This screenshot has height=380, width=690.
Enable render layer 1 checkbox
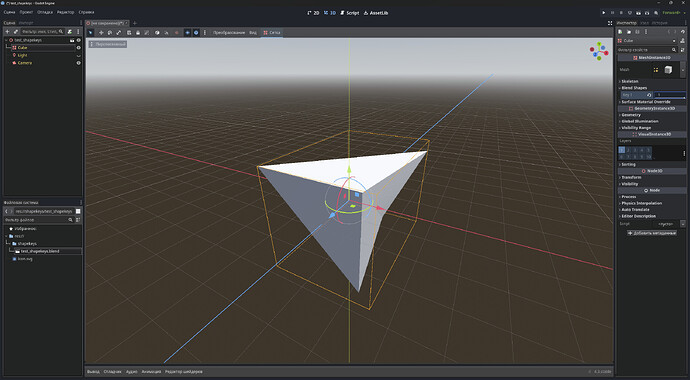click(621, 150)
